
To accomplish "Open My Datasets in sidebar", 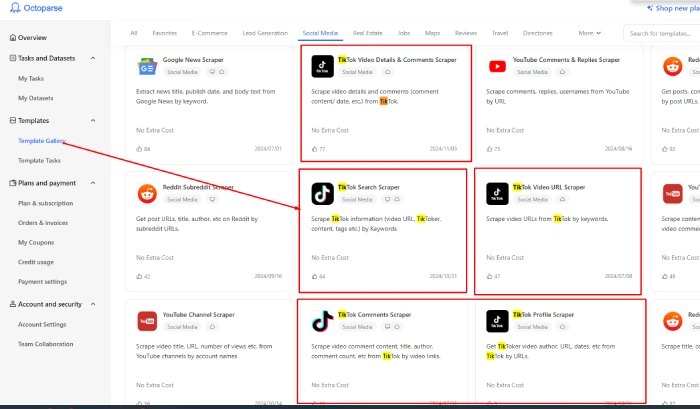I will (35, 98).
